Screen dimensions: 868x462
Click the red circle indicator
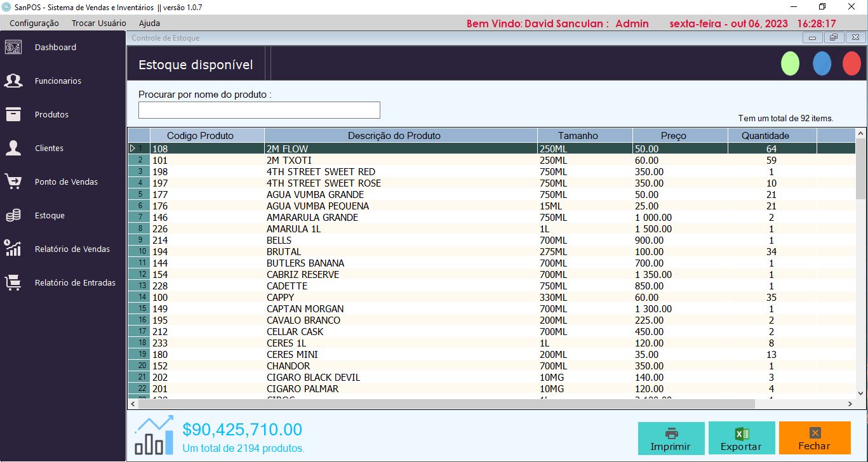click(851, 63)
